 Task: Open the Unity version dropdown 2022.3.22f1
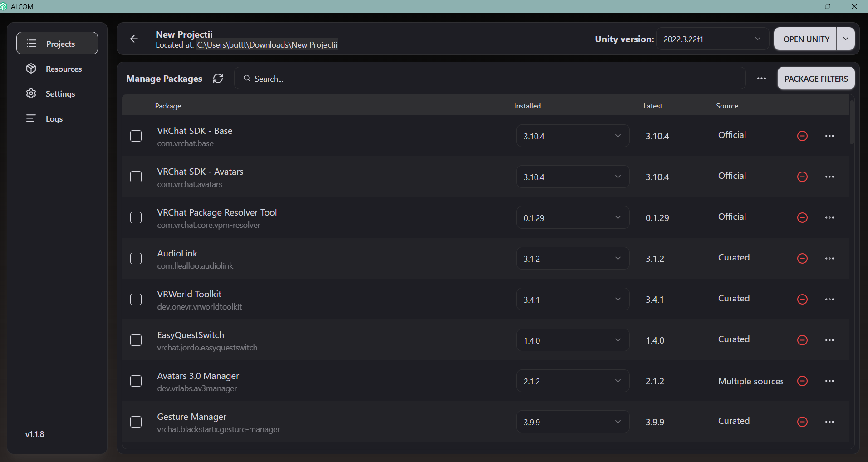[x=712, y=39]
